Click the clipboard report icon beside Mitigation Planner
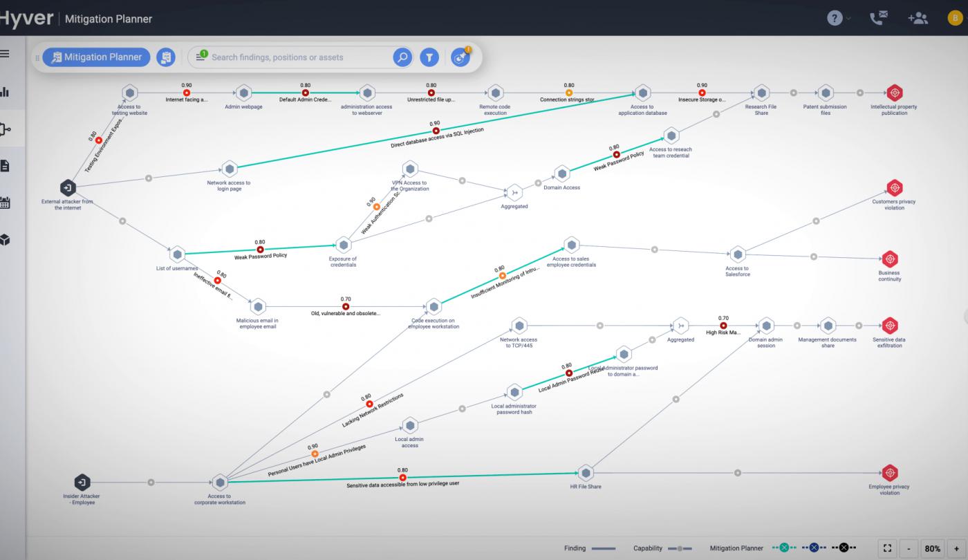Image resolution: width=968 pixels, height=560 pixels. (165, 57)
